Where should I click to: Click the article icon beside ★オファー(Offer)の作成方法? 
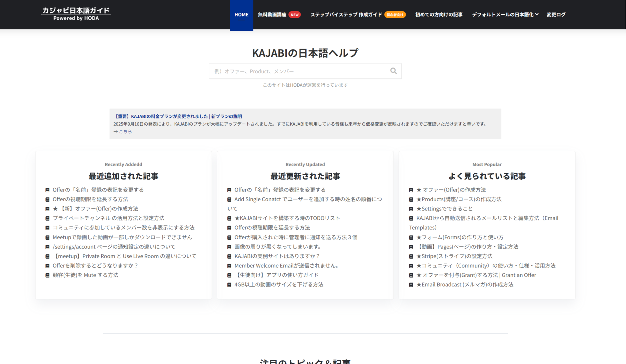(x=411, y=190)
